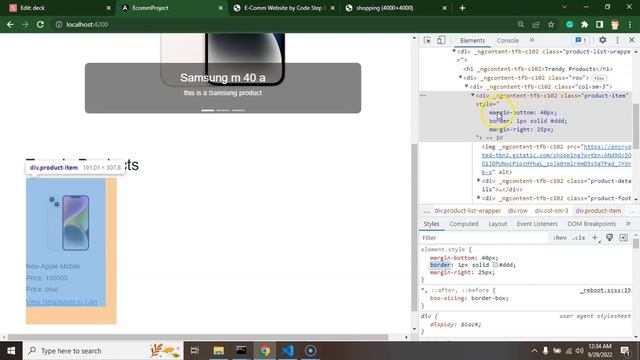This screenshot has width=640, height=360.
Task: Open the DOM Breakpoints pane tab
Action: 591,224
